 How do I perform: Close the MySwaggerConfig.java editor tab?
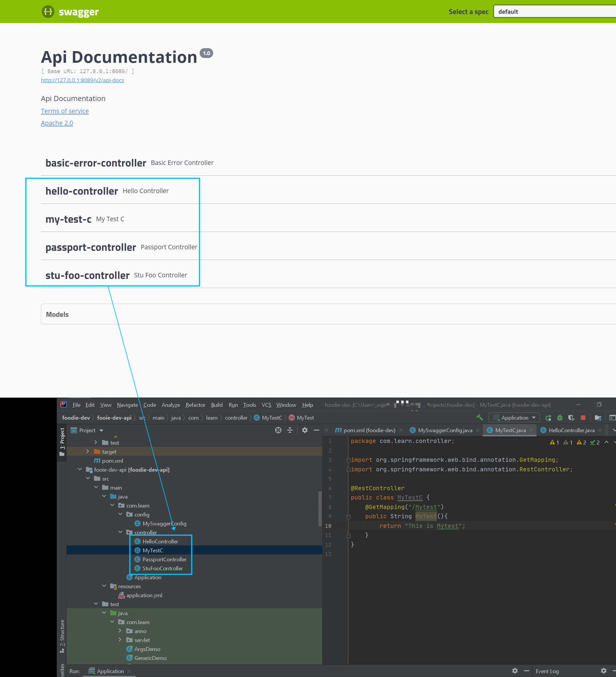(478, 430)
